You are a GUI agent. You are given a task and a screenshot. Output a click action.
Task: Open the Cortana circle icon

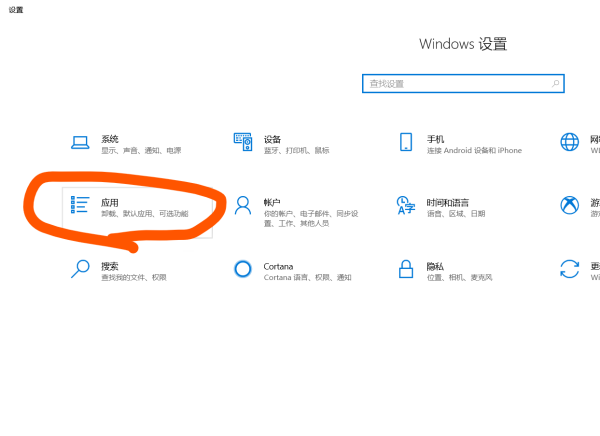click(x=243, y=269)
